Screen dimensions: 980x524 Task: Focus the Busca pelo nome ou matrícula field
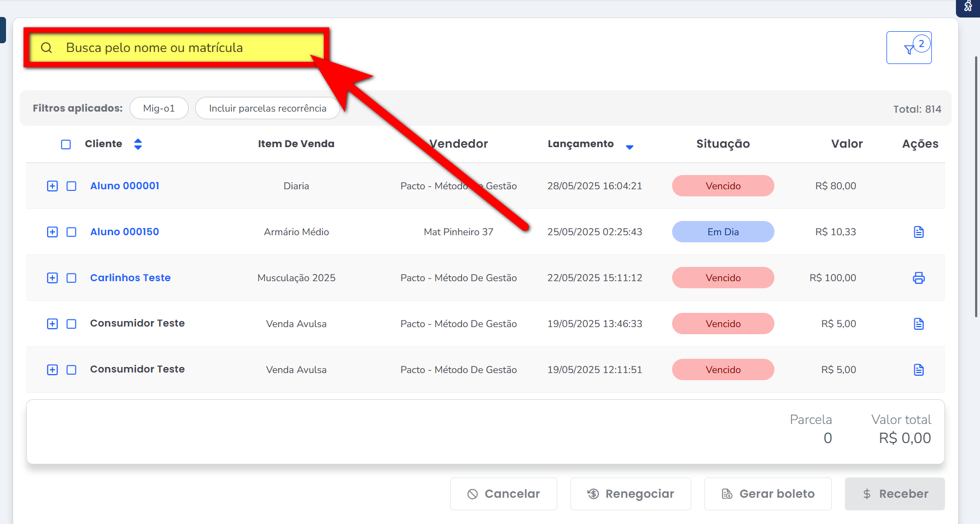pos(175,48)
